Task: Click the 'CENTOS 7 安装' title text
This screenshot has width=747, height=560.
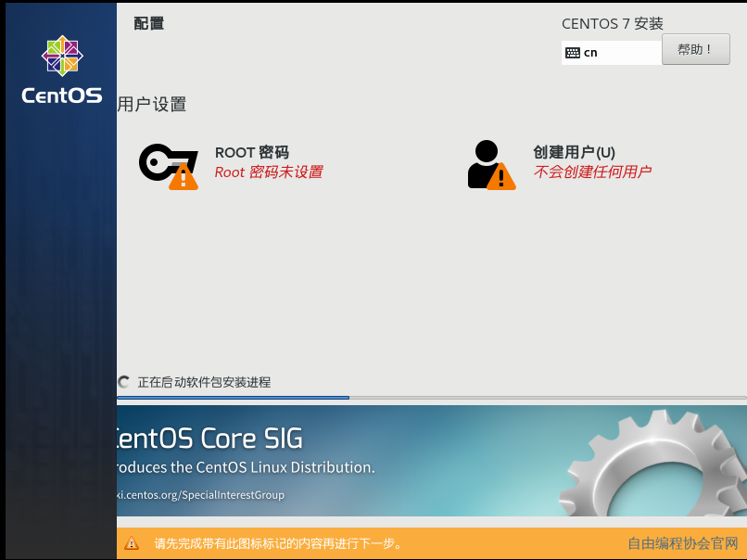Action: pos(613,24)
